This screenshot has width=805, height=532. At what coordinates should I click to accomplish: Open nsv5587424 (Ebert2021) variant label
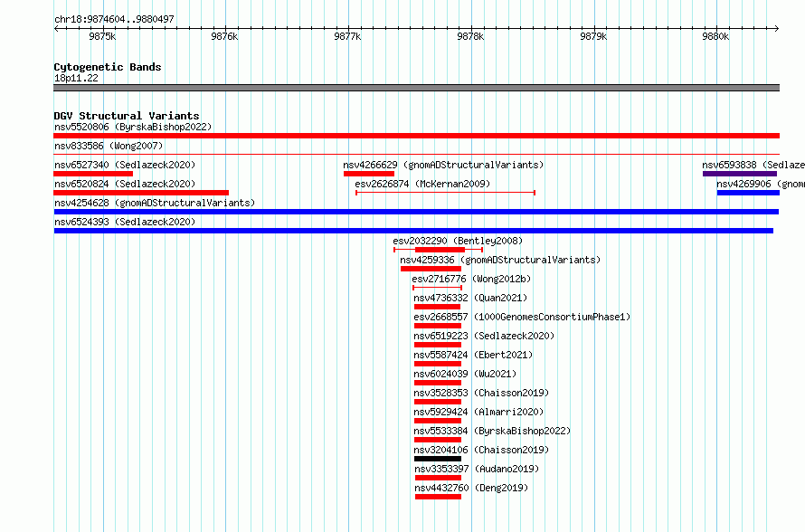click(473, 355)
